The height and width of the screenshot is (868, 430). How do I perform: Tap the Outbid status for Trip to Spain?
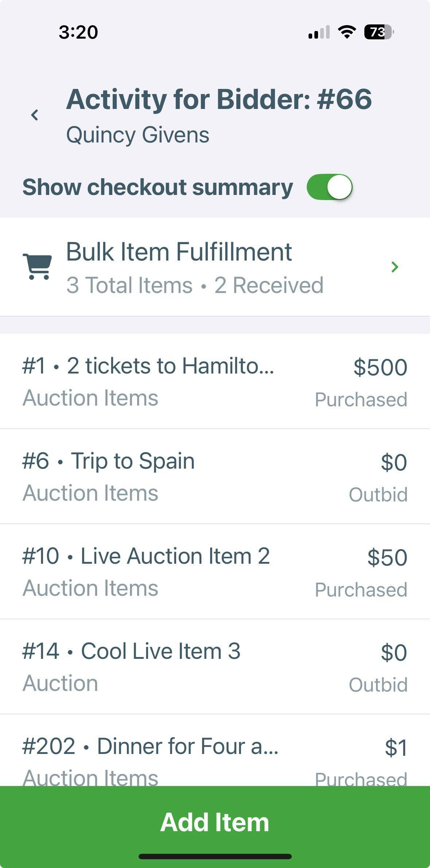tap(378, 494)
